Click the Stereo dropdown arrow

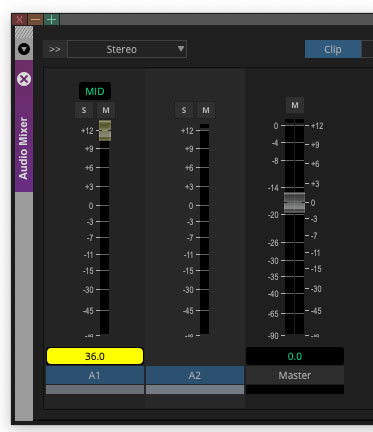tap(181, 49)
